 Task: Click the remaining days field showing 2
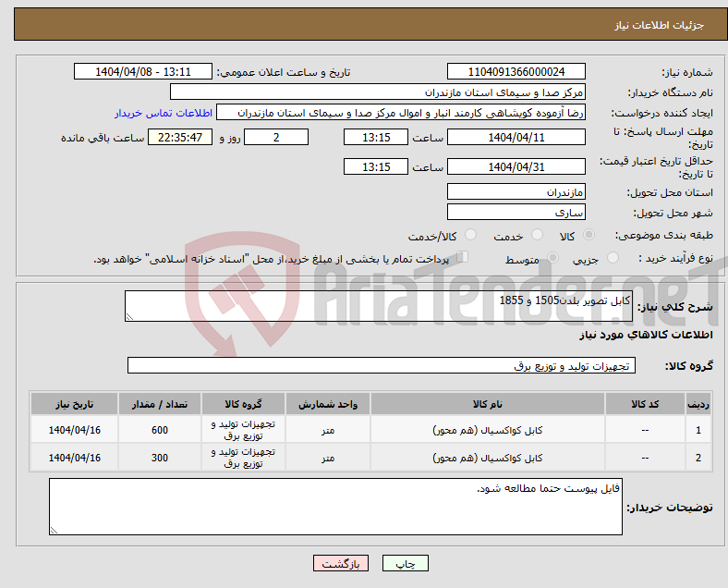276,138
